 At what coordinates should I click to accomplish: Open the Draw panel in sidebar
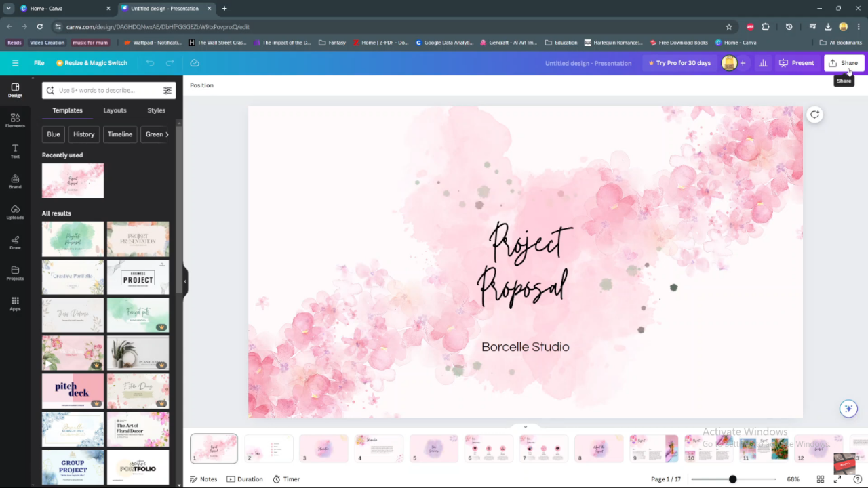click(x=15, y=243)
